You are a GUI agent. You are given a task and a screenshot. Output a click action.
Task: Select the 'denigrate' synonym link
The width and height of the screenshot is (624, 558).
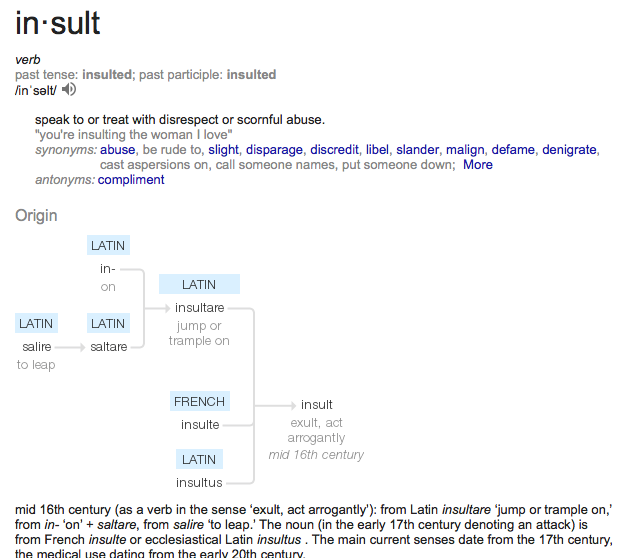(570, 150)
